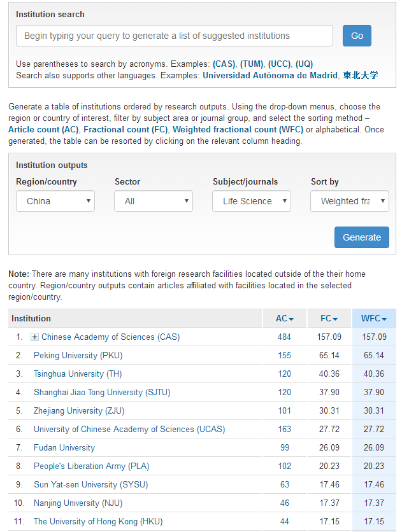Screen dimensions: 402x532
Task: Sort table by FC column header
Action: [329, 319]
